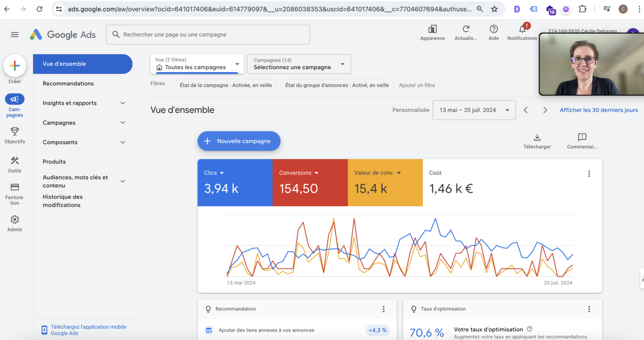The width and height of the screenshot is (644, 340).
Task: Open the scorecard three-dot menu
Action: [589, 174]
